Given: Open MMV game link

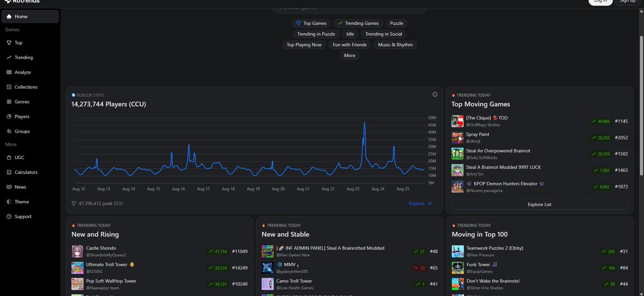Looking at the screenshot, I should coord(287,264).
